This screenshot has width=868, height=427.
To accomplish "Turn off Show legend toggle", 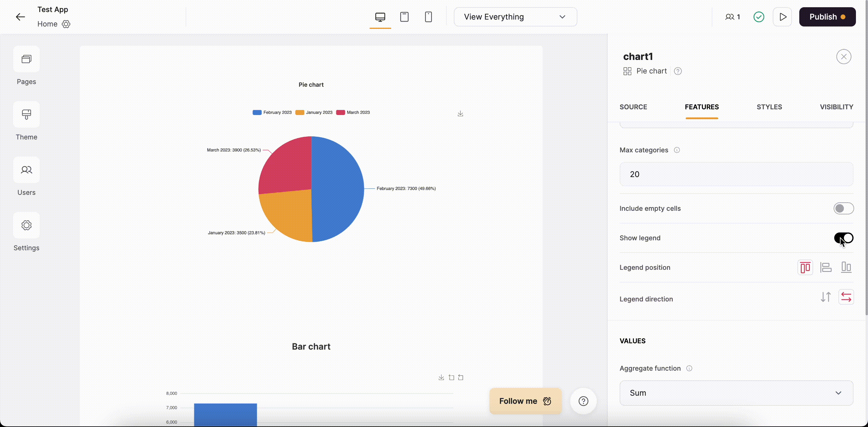I will click(843, 238).
